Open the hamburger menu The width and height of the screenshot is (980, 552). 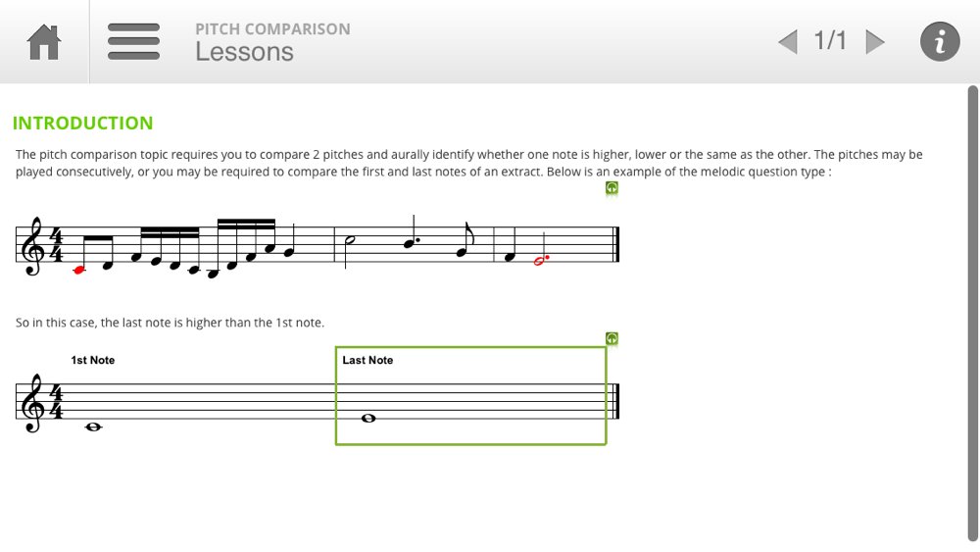tap(133, 41)
